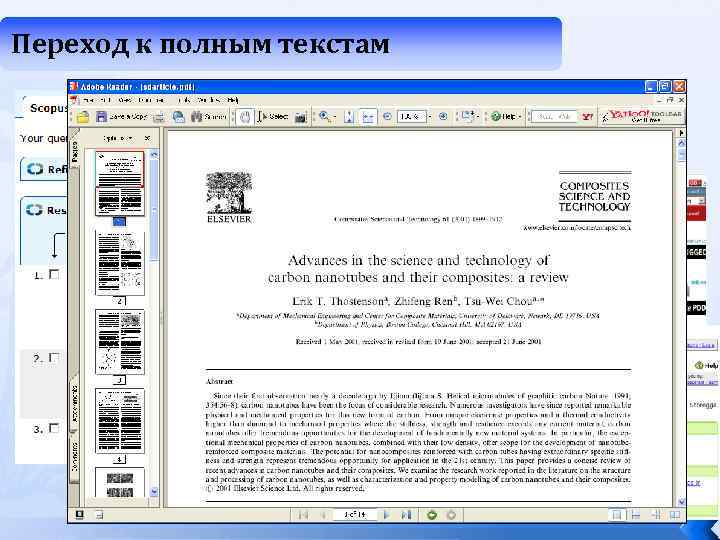The image size is (720, 540).
Task: Select the Hand tool
Action: pos(245,117)
